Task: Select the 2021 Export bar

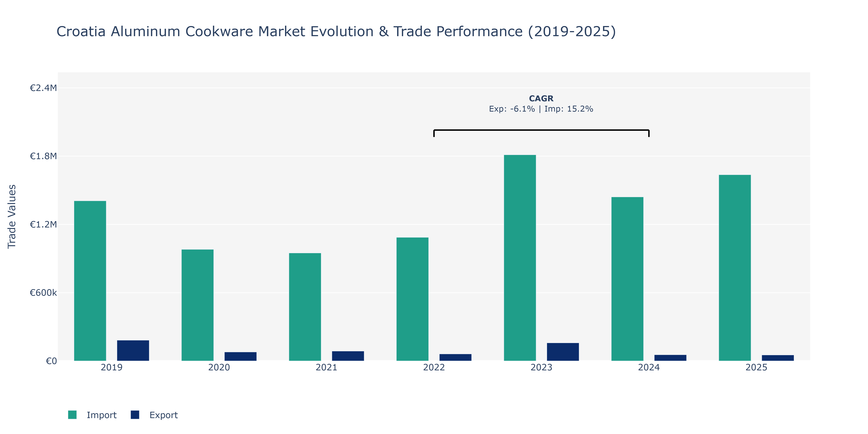Action: pos(348,356)
